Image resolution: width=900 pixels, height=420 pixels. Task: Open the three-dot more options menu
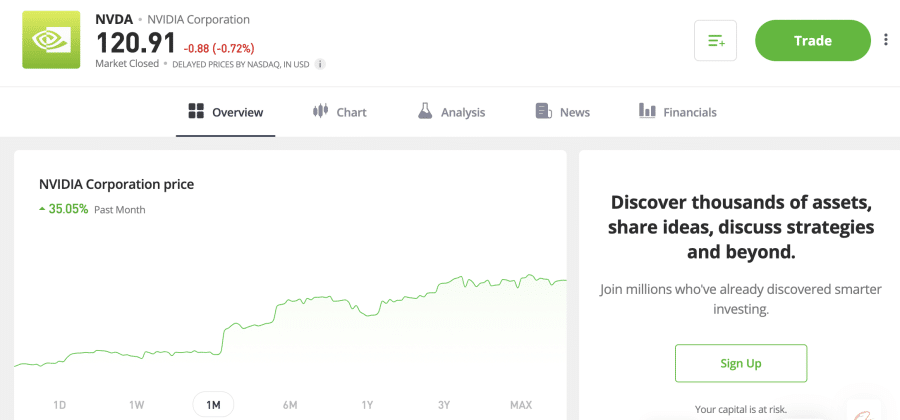886,40
